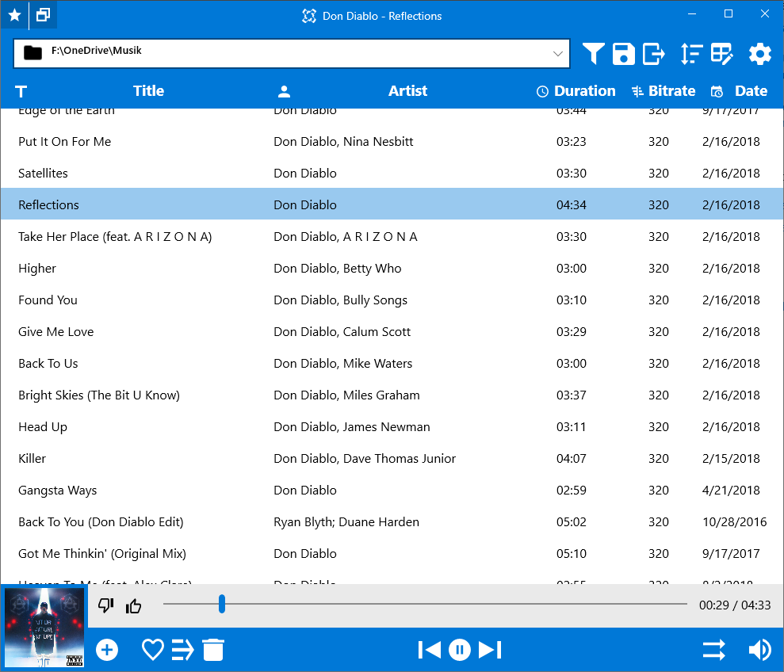
Task: Open the music folder path dropdown
Action: coord(559,53)
